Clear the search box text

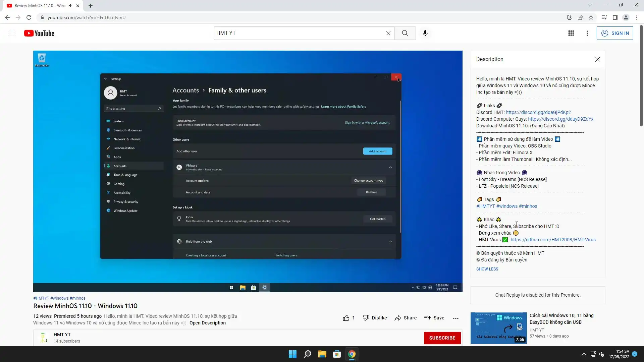point(388,33)
